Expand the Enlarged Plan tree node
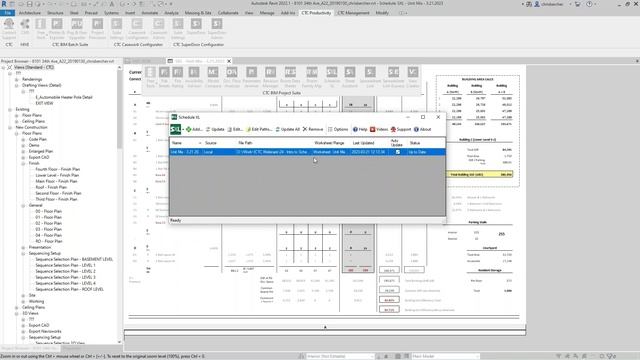Image resolution: width=640 pixels, height=360 pixels. 23,151
